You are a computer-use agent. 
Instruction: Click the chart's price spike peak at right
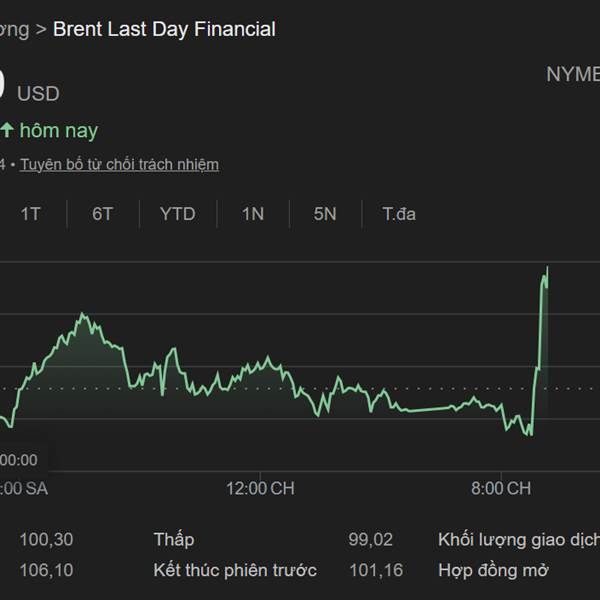(547, 268)
